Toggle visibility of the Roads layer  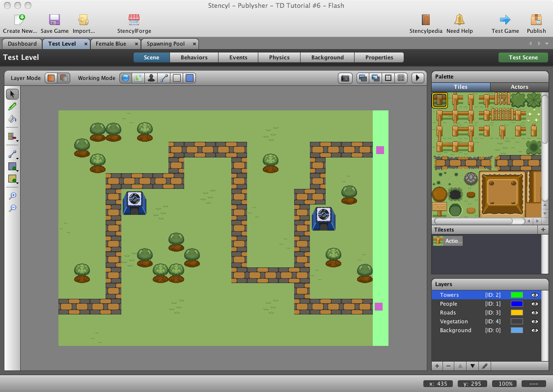(535, 313)
